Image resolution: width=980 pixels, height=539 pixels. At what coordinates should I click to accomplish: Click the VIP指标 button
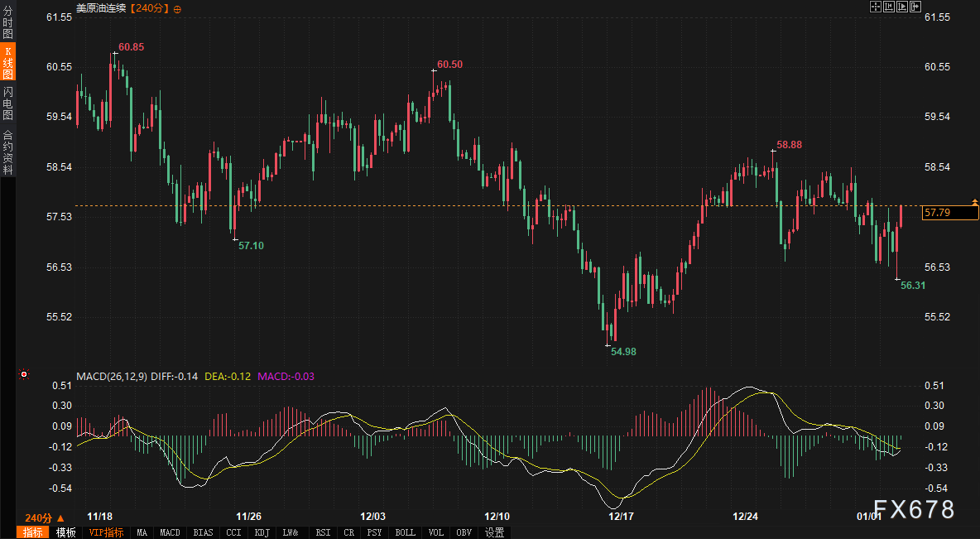pyautogui.click(x=106, y=532)
